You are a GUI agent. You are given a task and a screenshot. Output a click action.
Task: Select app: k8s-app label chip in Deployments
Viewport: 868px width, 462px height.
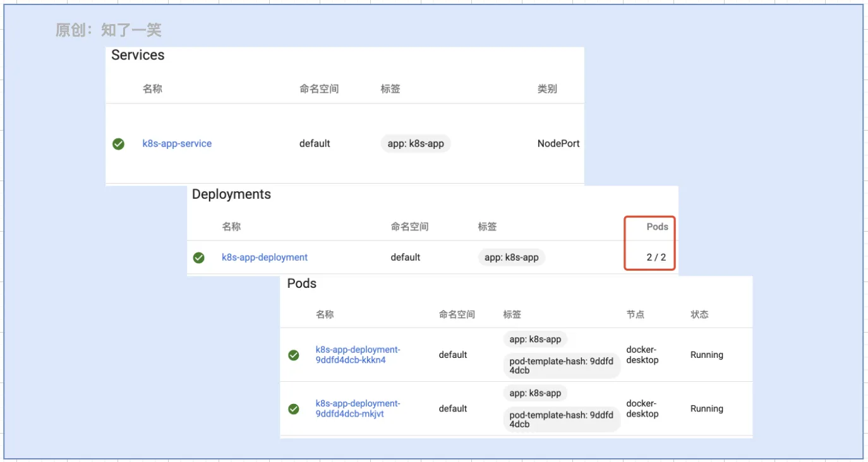512,257
